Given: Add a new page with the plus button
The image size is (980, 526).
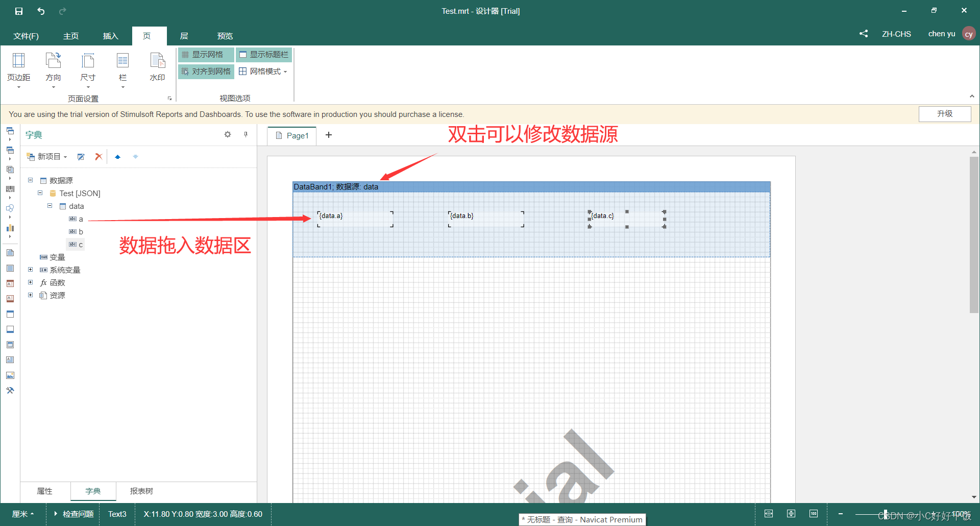Looking at the screenshot, I should pos(329,135).
